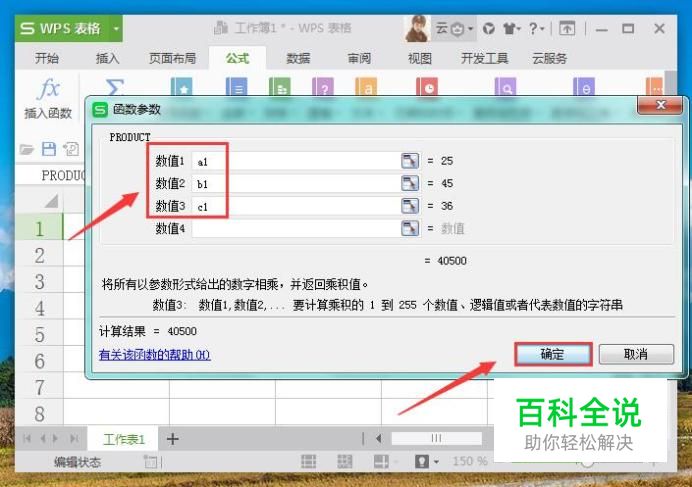The image size is (692, 487).
Task: Click the open folder icon in quick toolbar
Action: 26,149
